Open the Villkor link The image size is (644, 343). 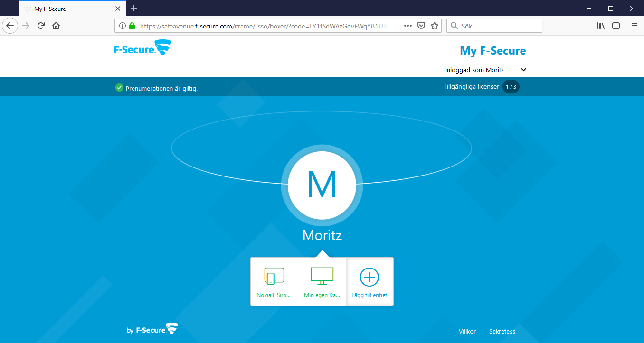coord(467,331)
